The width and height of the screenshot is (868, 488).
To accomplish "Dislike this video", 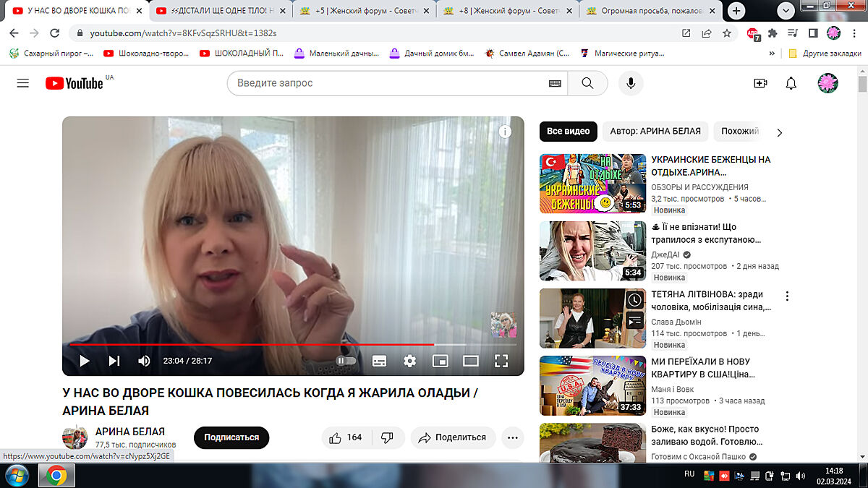I will tap(387, 437).
